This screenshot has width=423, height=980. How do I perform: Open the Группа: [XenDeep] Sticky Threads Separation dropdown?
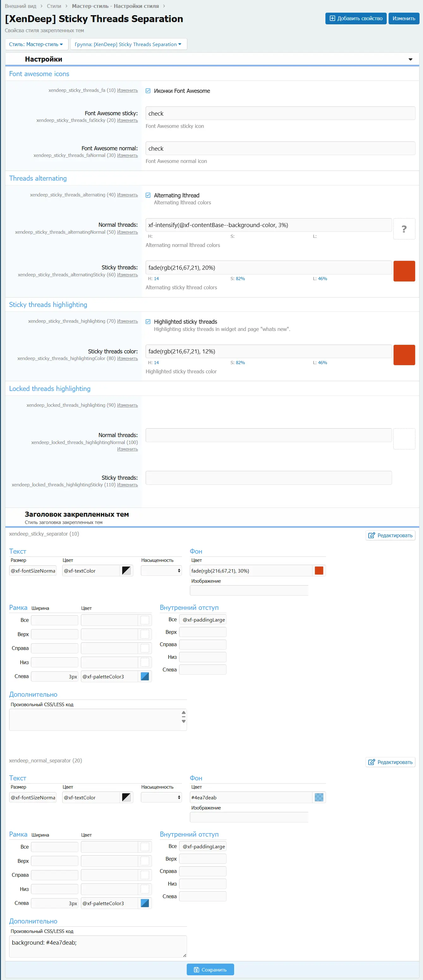click(128, 45)
